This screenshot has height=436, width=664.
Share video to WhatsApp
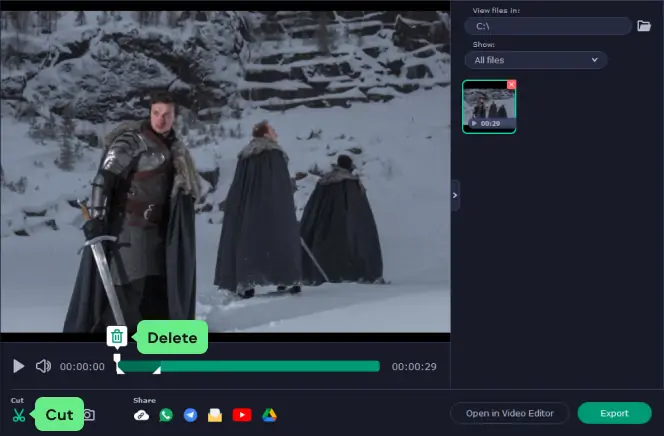point(166,415)
